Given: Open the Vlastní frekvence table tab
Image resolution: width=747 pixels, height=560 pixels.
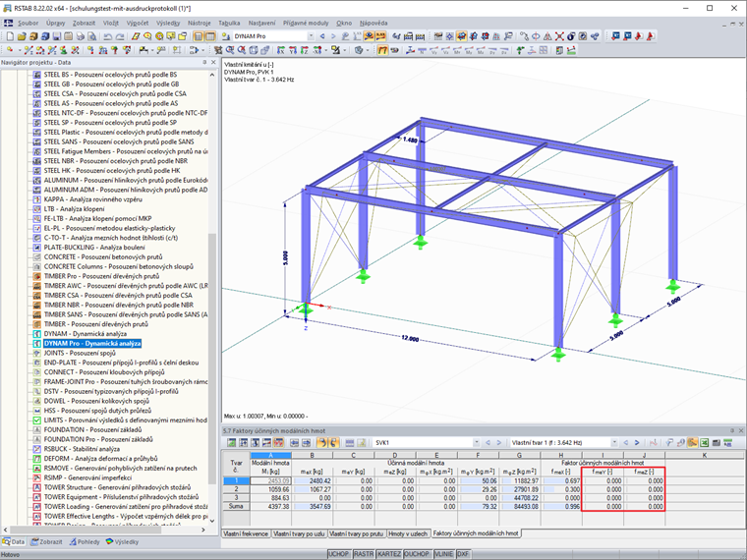Looking at the screenshot, I should pyautogui.click(x=246, y=533).
